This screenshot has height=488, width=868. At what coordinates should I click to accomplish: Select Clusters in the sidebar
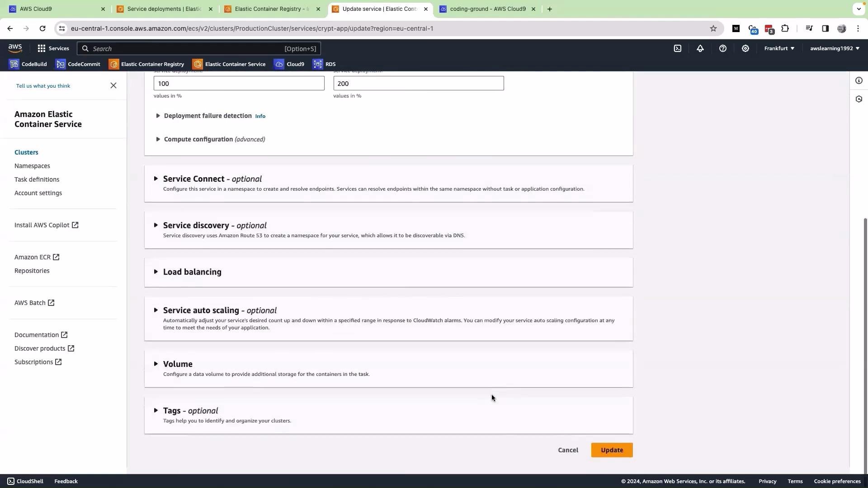point(26,152)
